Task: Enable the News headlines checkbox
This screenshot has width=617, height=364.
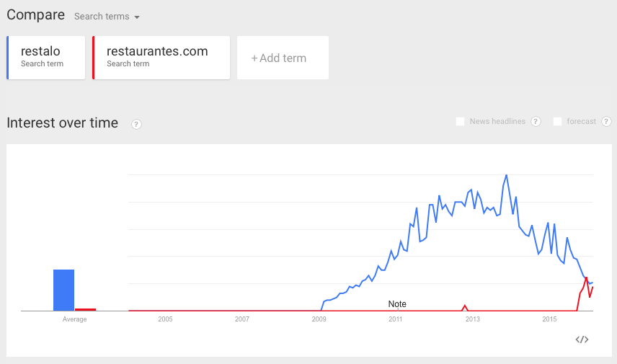Action: (x=460, y=122)
